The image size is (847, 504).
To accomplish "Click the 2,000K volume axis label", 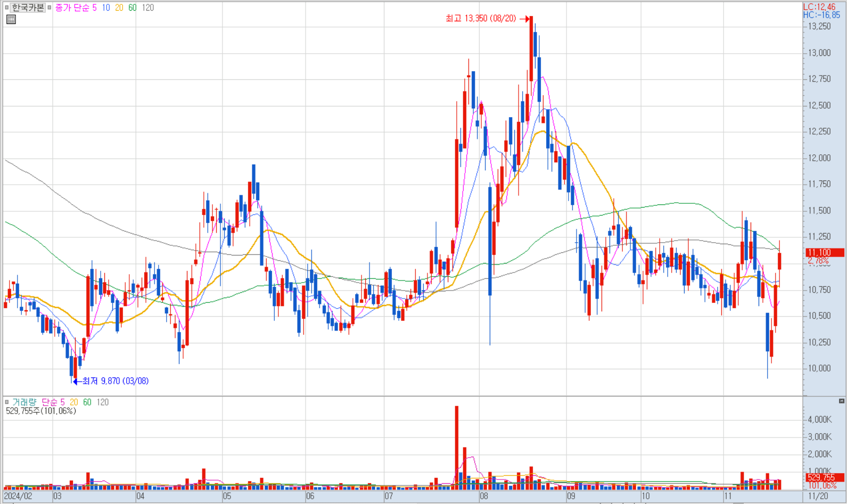I will [820, 454].
